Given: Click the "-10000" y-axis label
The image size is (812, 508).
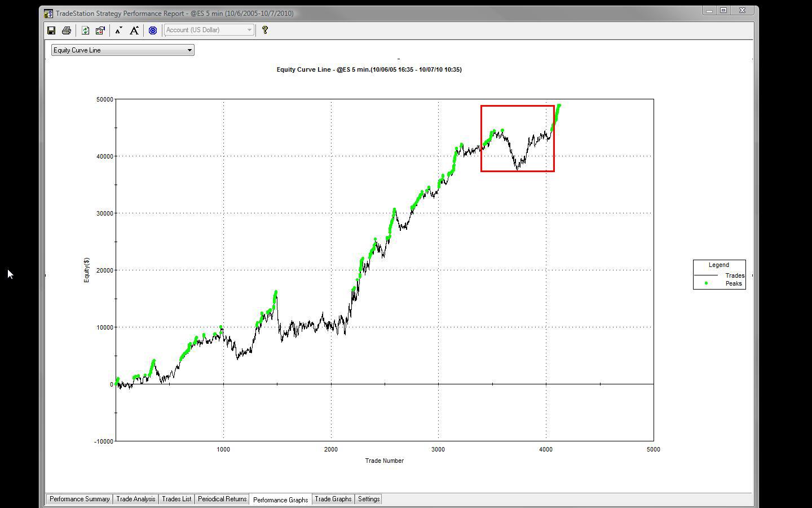Looking at the screenshot, I should pos(104,441).
